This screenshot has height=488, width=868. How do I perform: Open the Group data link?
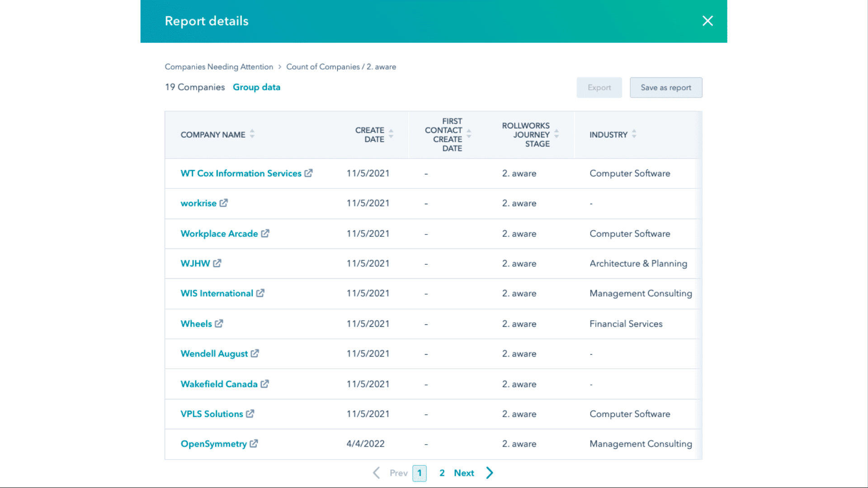256,87
